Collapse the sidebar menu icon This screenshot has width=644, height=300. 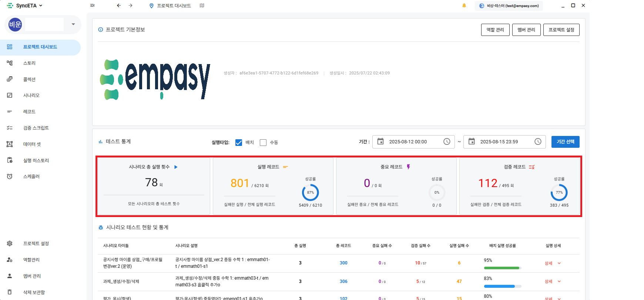tap(92, 6)
